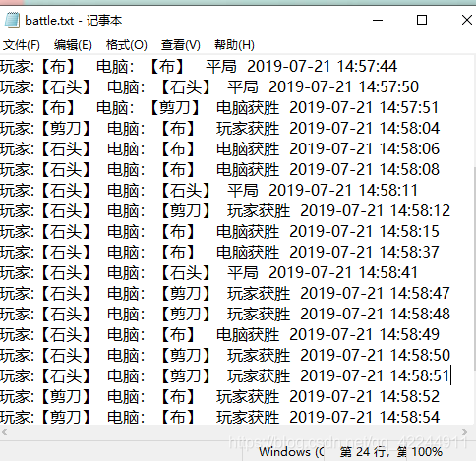The image size is (476, 461).
Task: Click the line ending at 14:58:47
Action: [225, 294]
